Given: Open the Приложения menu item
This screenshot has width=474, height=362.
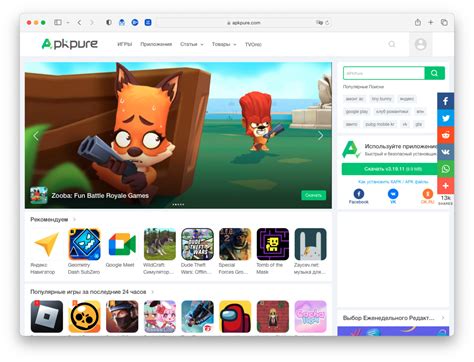Looking at the screenshot, I should (156, 44).
